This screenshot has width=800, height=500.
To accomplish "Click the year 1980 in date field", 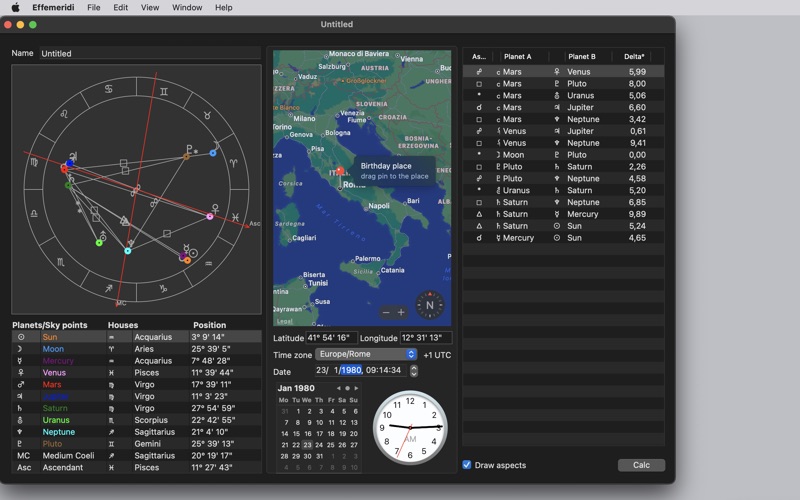I will click(x=351, y=370).
